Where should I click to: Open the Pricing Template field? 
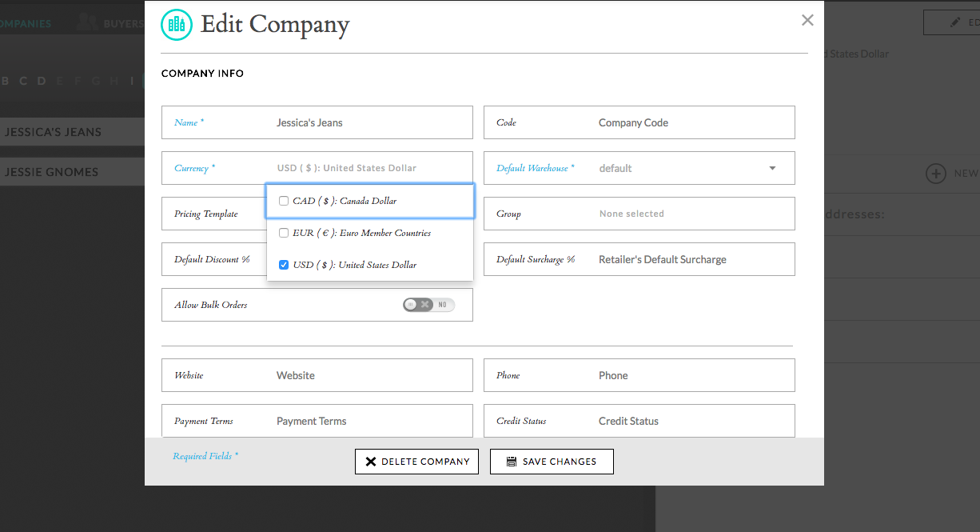click(213, 214)
